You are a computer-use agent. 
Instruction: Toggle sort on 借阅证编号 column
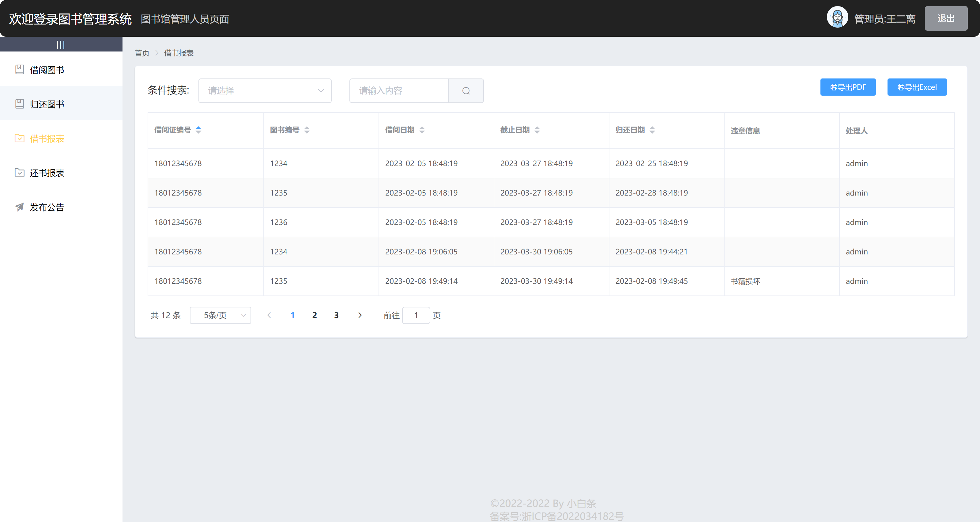pyautogui.click(x=198, y=130)
